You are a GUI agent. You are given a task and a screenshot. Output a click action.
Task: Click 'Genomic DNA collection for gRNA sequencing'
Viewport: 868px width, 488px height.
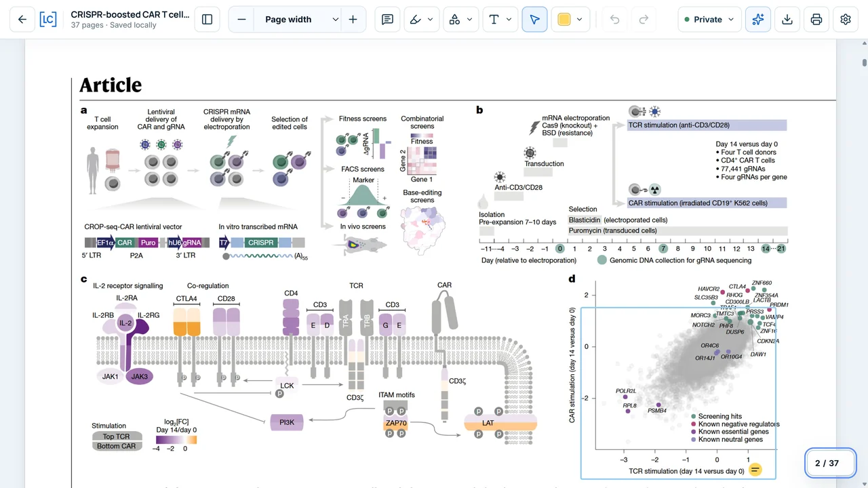[682, 260]
